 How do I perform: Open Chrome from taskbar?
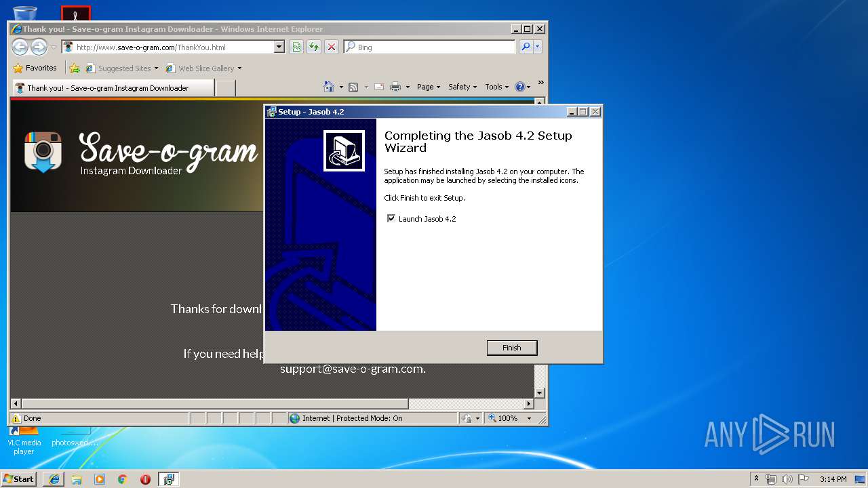click(x=123, y=479)
